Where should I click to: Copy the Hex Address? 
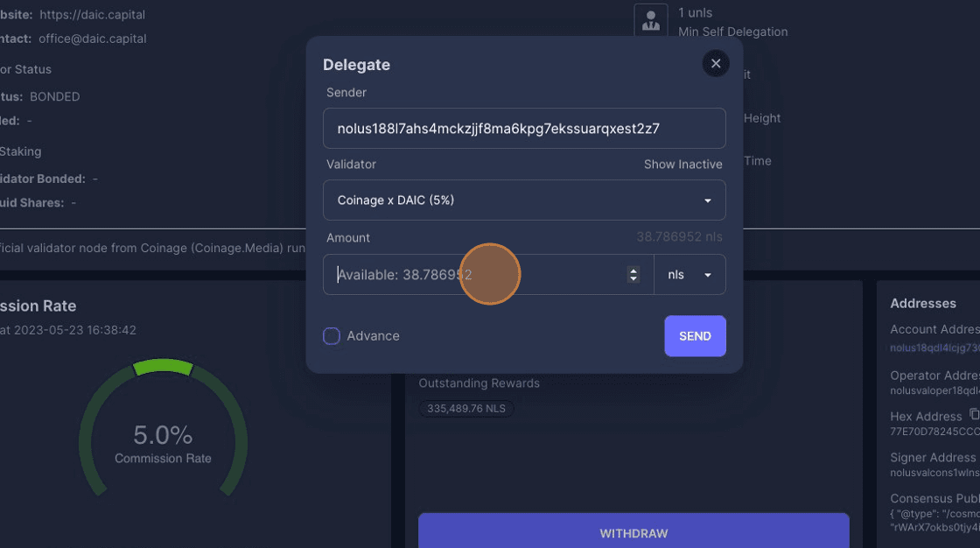[x=974, y=415]
